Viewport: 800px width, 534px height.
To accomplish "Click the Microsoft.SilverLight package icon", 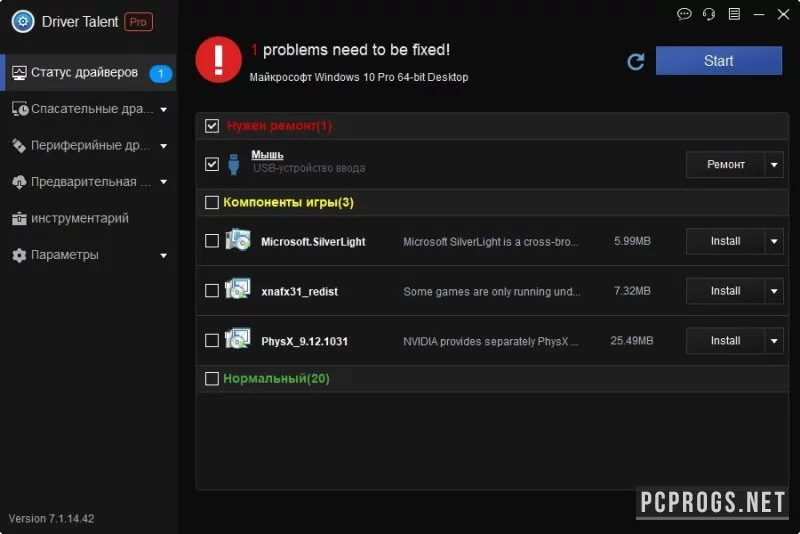I will coord(238,240).
